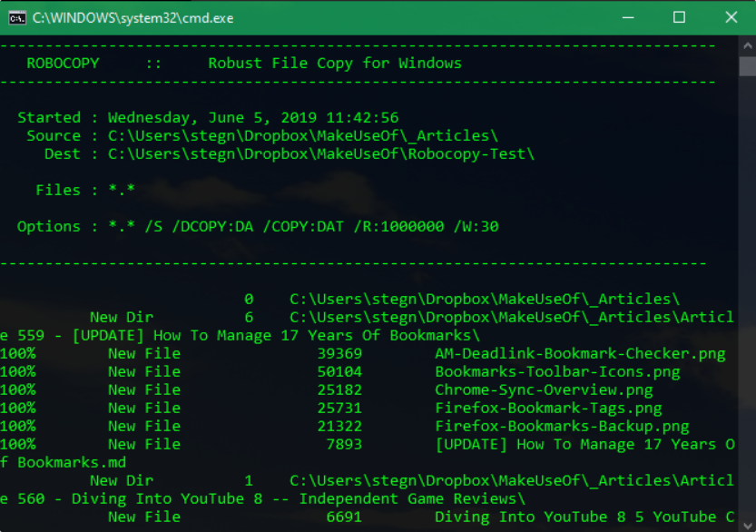
Task: Click the Files : *.* line
Action: point(85,190)
